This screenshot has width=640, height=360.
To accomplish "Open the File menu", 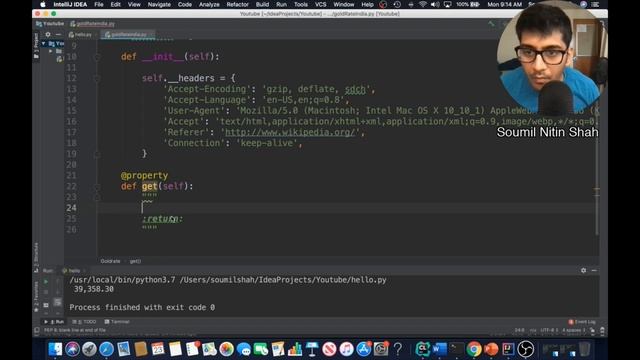I will tap(99, 4).
